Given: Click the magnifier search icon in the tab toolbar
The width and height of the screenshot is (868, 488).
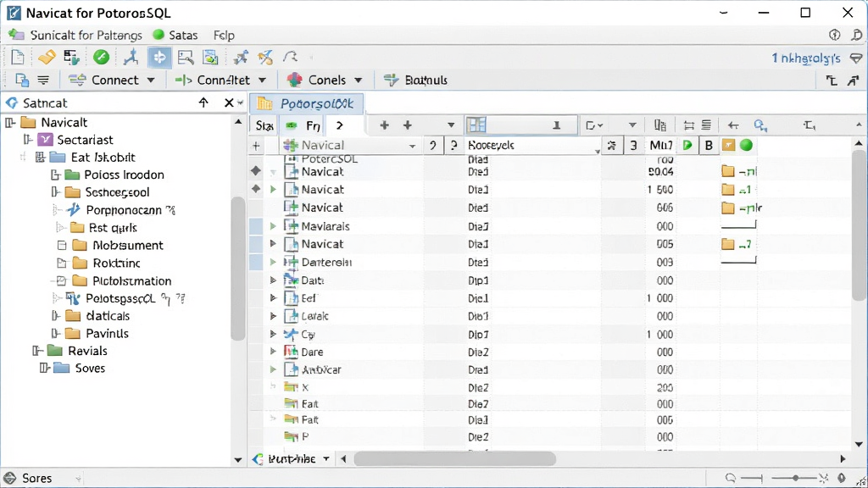Looking at the screenshot, I should point(760,125).
